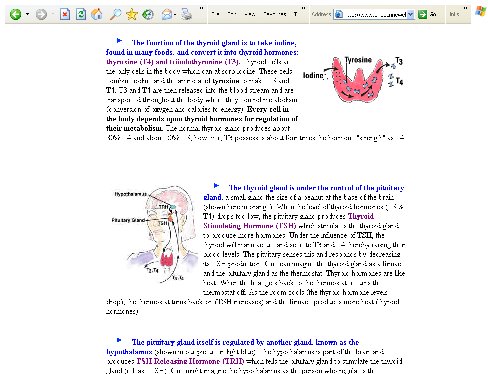Viewport: 488px width, 374px height.
Task: Click the 'Hypothalamus' label in the illustration
Action: 130,194
